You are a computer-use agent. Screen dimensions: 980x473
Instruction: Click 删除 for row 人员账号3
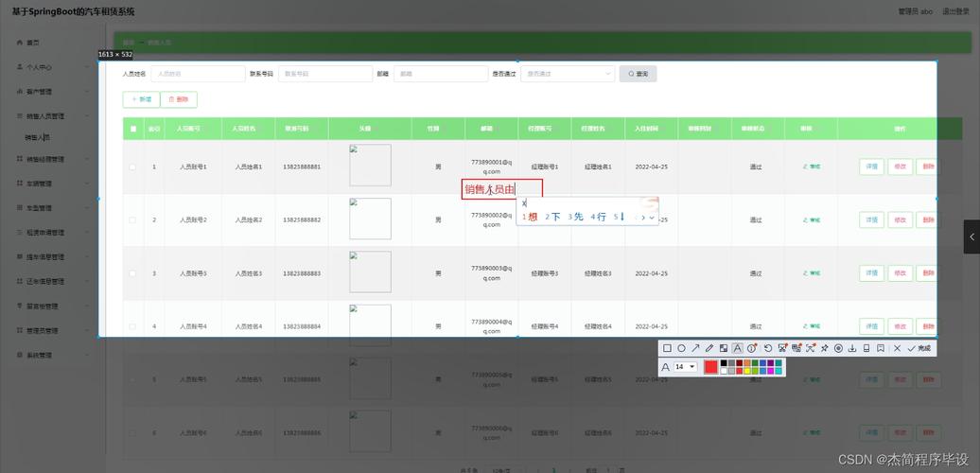928,273
